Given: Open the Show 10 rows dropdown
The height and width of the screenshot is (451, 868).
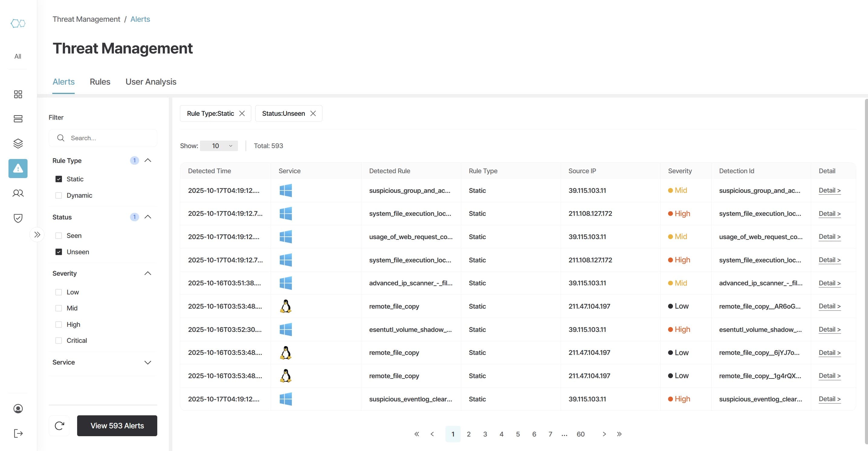Looking at the screenshot, I should 219,146.
